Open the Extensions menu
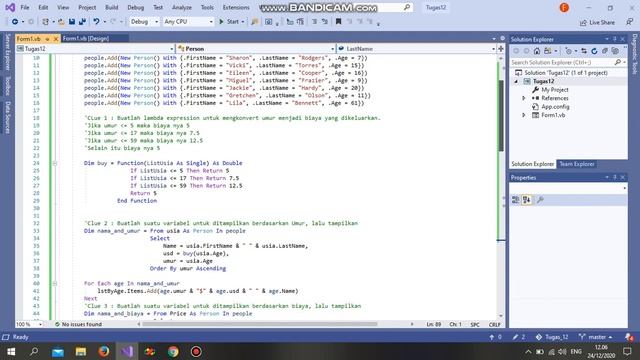The image size is (640, 360). [x=236, y=7]
